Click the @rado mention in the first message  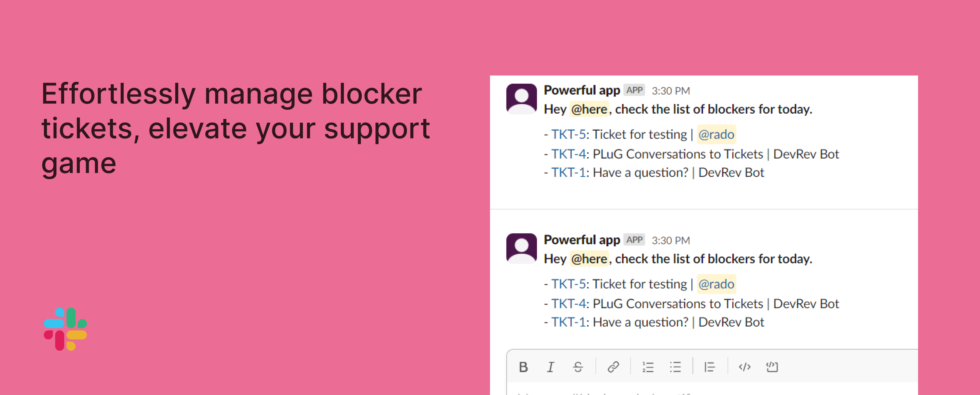716,135
